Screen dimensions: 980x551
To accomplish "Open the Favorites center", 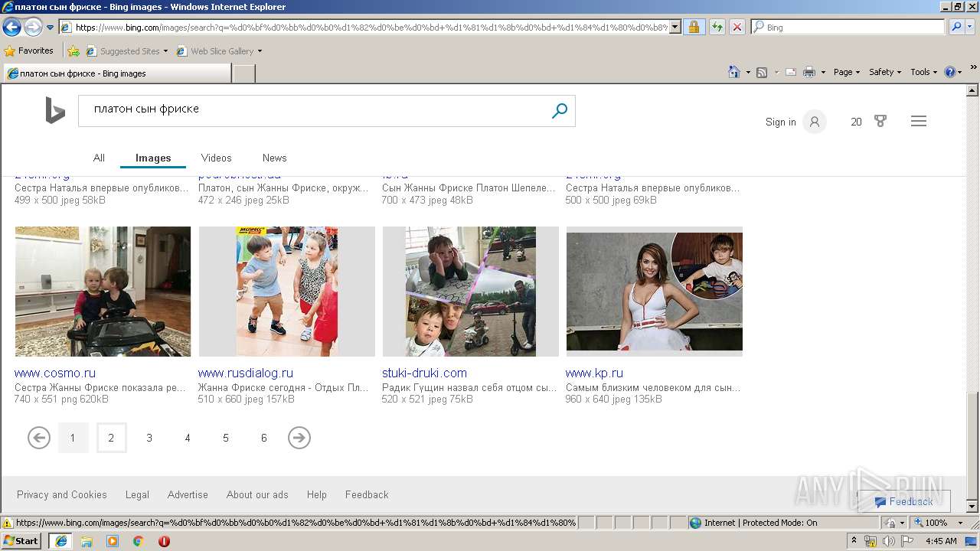I will tap(29, 51).
